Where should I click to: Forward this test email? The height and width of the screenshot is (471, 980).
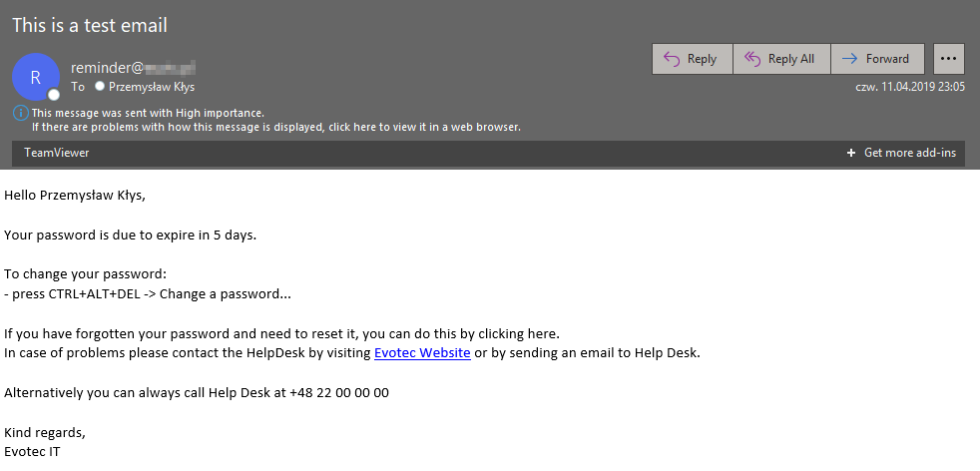click(x=876, y=59)
